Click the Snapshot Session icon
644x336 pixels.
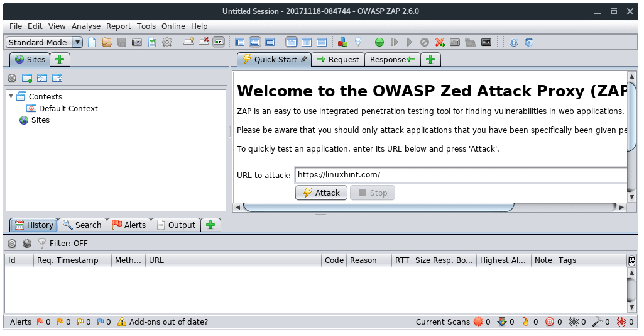click(137, 42)
